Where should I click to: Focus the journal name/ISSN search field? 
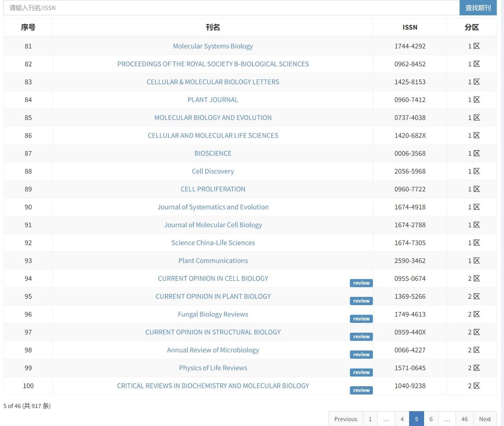pos(232,8)
